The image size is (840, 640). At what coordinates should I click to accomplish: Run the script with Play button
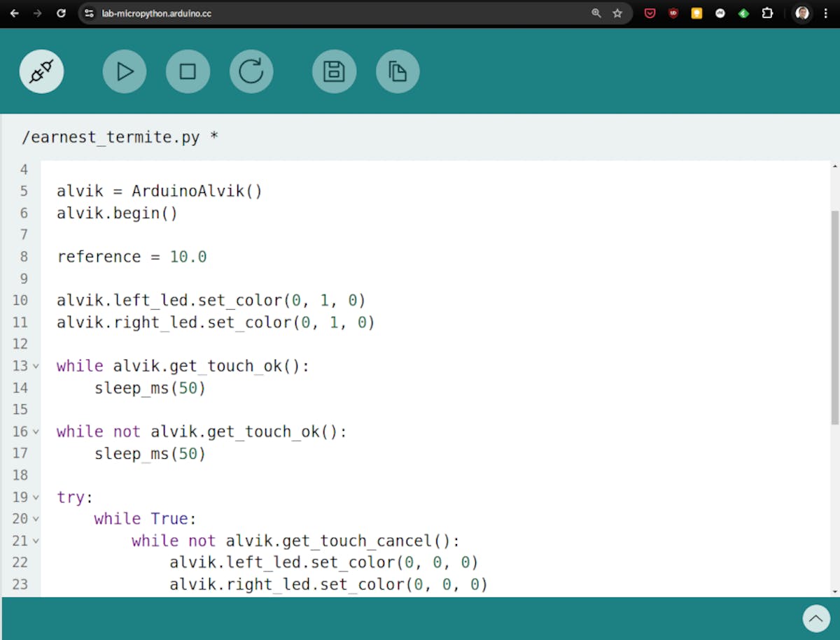click(125, 71)
